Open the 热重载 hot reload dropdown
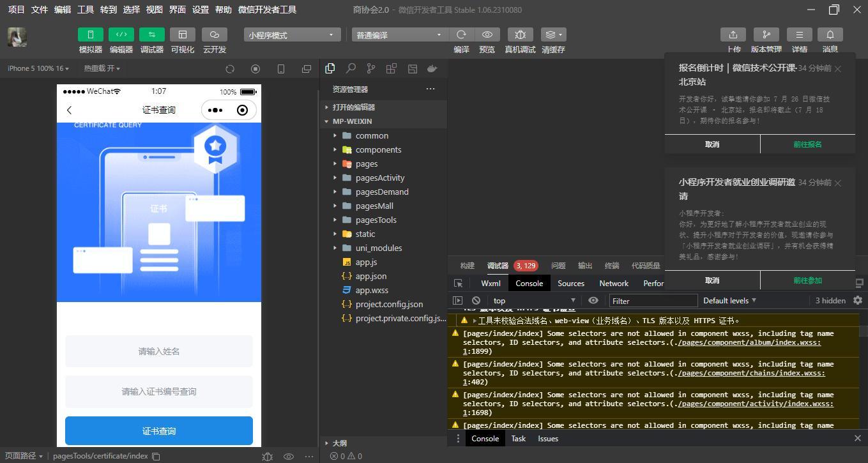The width and height of the screenshot is (868, 463). (102, 68)
